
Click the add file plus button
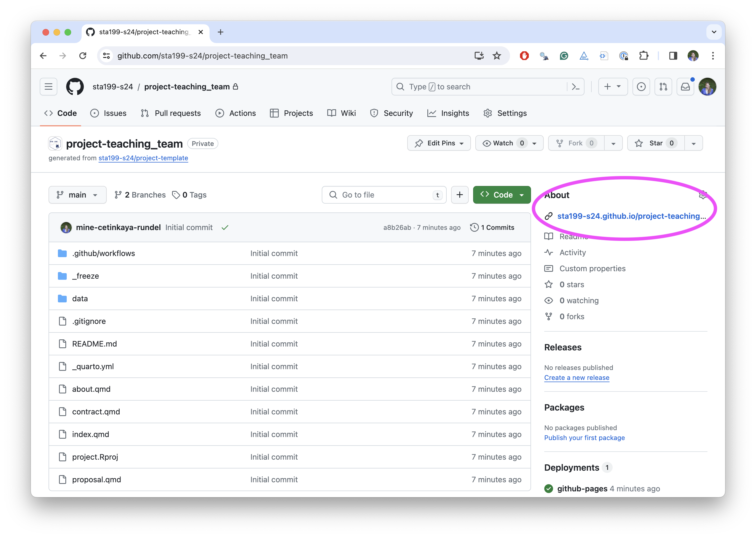click(x=459, y=195)
